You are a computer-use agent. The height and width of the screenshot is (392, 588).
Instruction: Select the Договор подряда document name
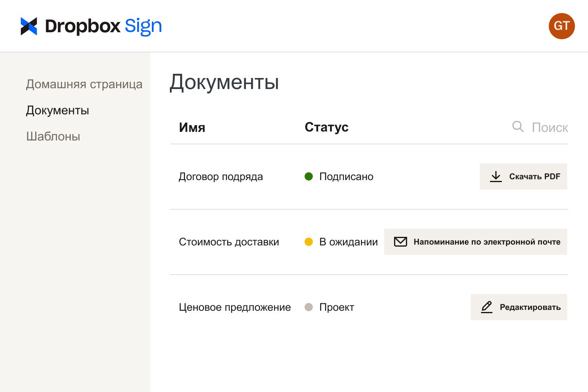pyautogui.click(x=221, y=176)
